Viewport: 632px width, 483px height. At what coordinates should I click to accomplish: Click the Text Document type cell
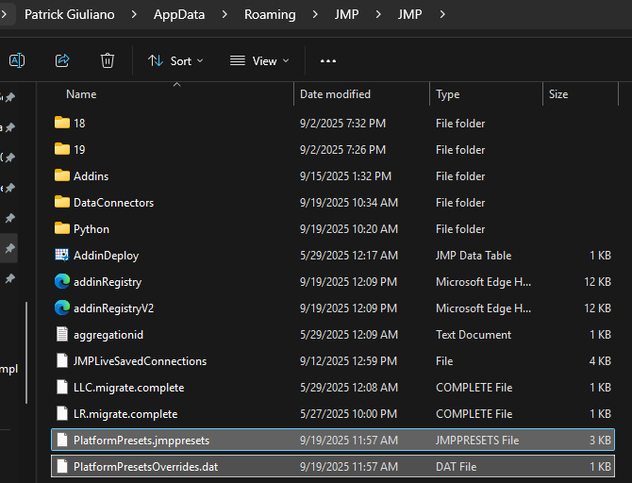(x=473, y=335)
